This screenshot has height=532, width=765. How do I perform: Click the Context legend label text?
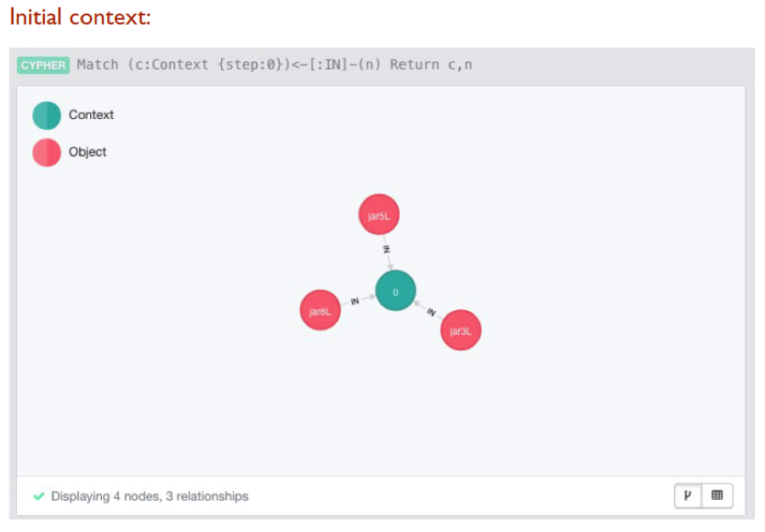tap(91, 115)
